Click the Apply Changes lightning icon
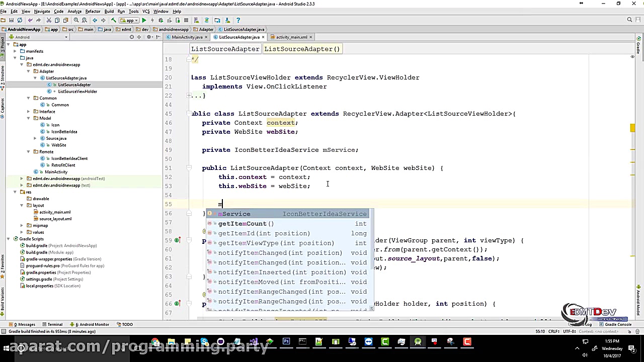The image size is (644, 362). click(152, 20)
